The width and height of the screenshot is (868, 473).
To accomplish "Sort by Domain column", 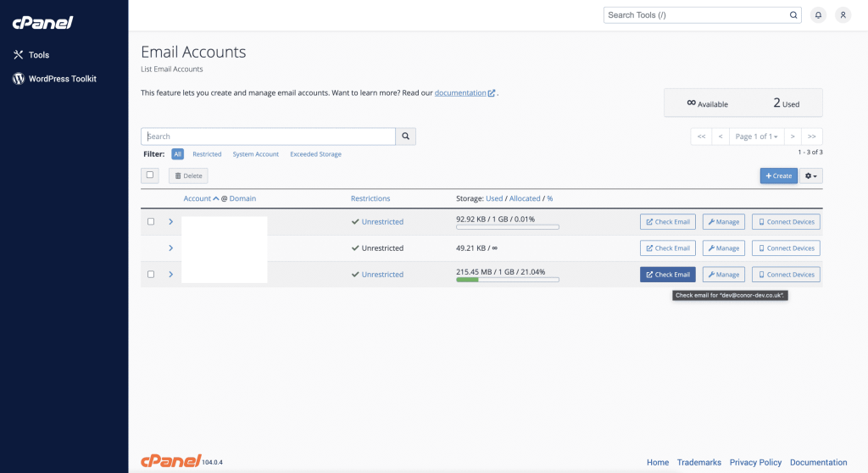I will (x=242, y=198).
